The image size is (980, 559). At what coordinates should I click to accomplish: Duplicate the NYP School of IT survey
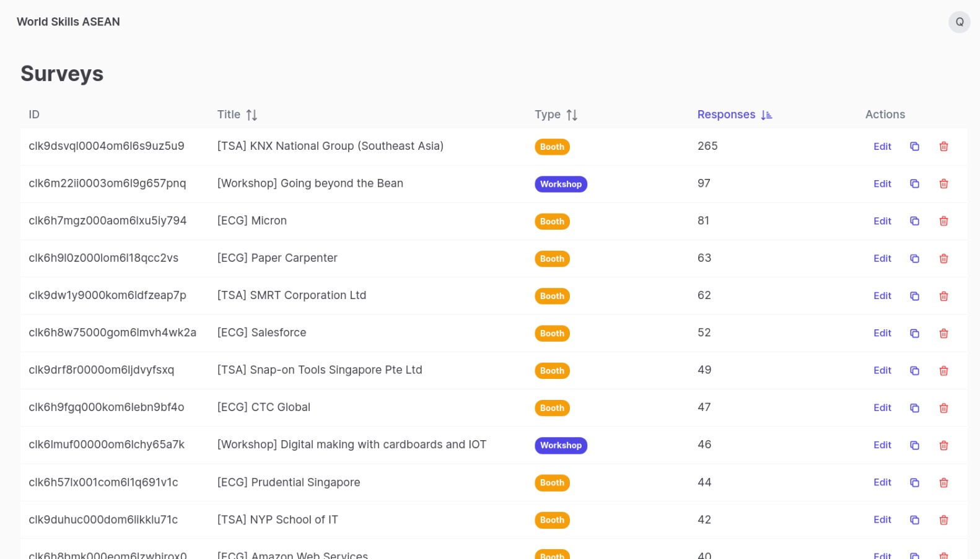click(x=914, y=520)
